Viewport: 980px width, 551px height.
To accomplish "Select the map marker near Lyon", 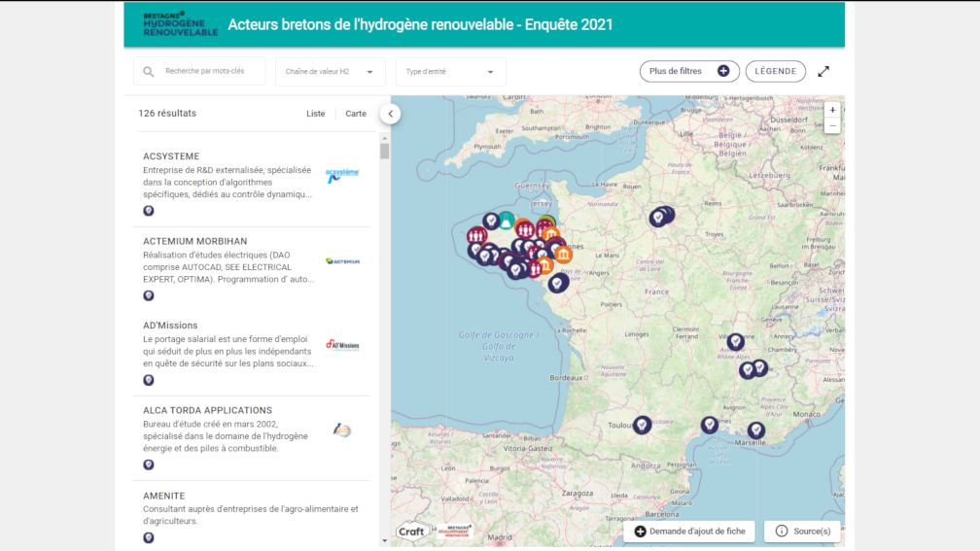I will point(736,341).
